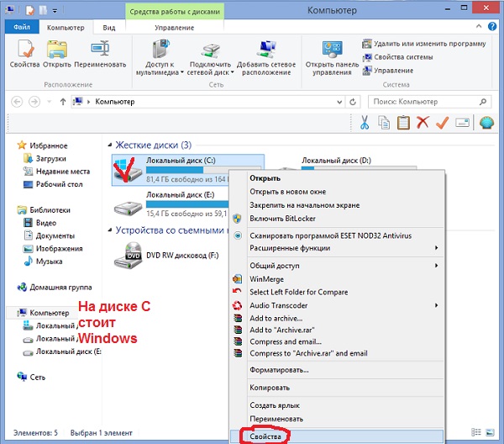The width and height of the screenshot is (504, 444).
Task: Select the DVD RW drive (F:)
Action: (x=166, y=256)
